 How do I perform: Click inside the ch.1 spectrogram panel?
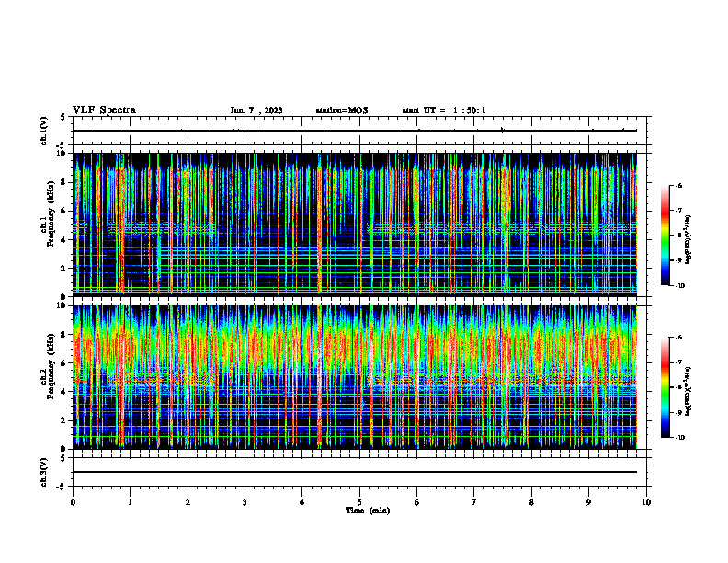pyautogui.click(x=355, y=224)
